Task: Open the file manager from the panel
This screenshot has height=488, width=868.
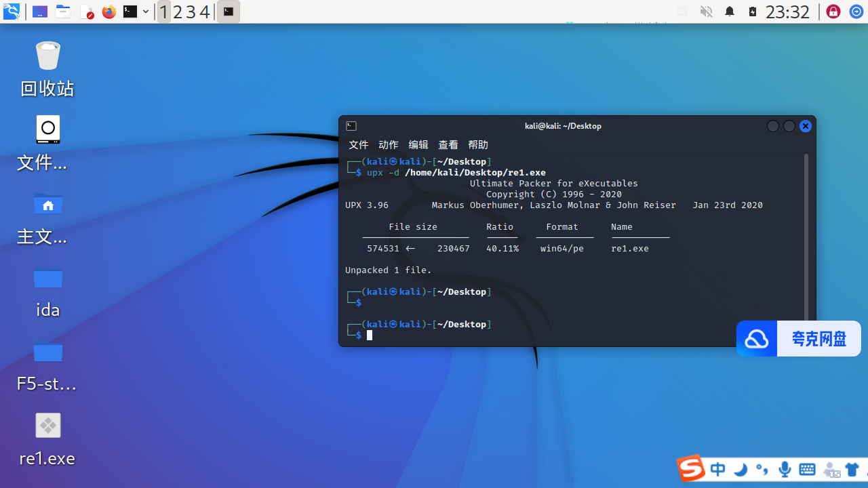Action: [63, 12]
